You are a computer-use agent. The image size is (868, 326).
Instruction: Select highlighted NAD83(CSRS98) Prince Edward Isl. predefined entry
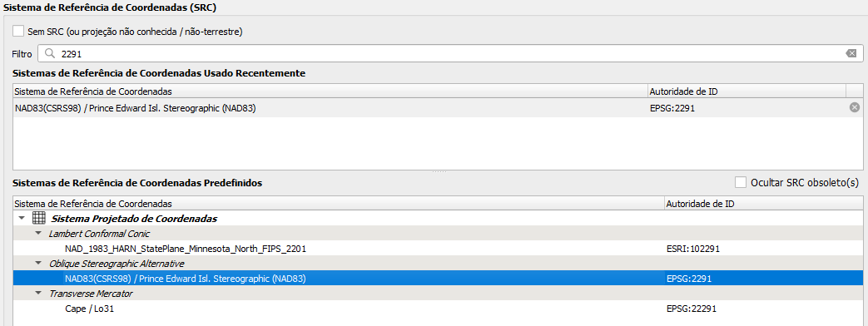tap(437, 279)
